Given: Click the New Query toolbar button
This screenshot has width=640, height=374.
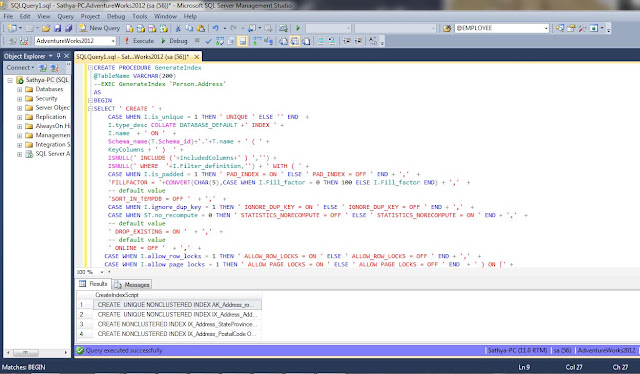Looking at the screenshot, I should pyautogui.click(x=100, y=28).
